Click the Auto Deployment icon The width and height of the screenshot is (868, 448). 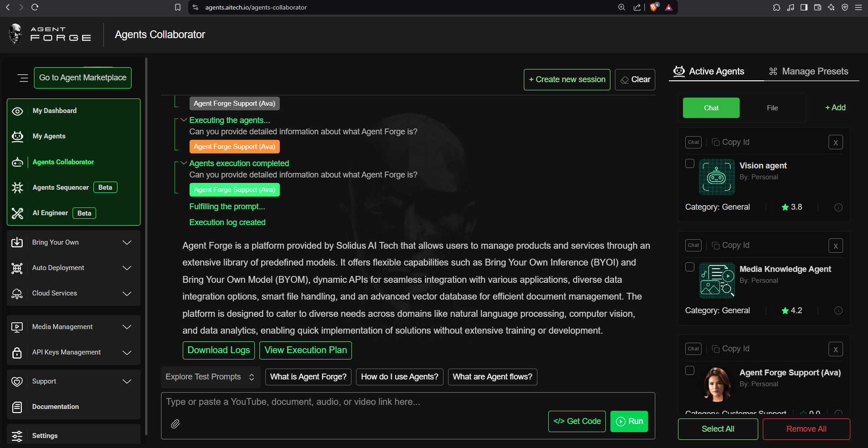tap(17, 268)
